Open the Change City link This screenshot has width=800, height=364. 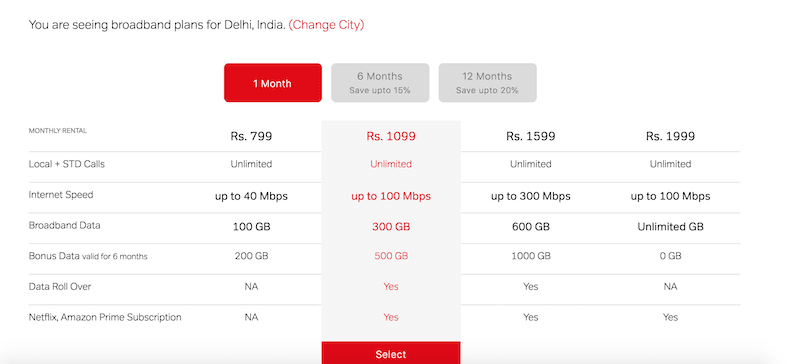pyautogui.click(x=327, y=25)
